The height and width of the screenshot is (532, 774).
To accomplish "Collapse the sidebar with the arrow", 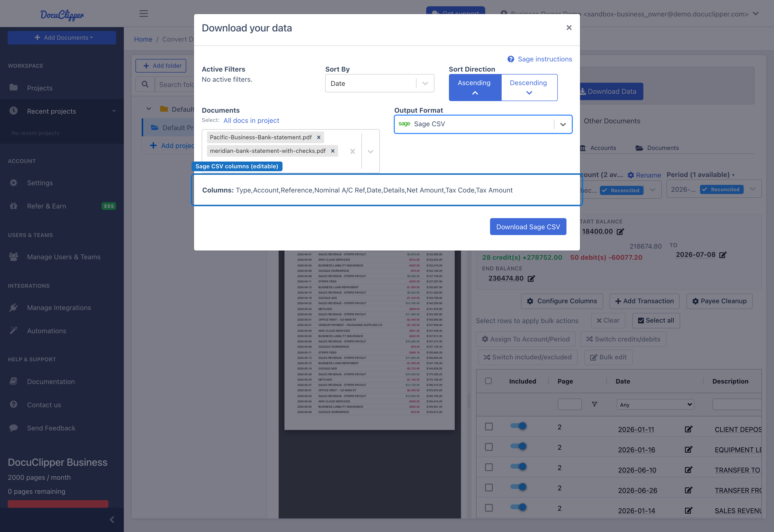I will [112, 519].
